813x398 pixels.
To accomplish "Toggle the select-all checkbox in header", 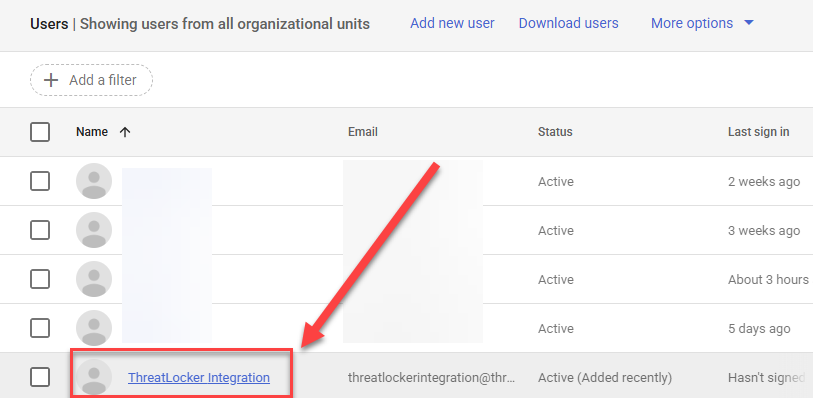I will pos(40,132).
